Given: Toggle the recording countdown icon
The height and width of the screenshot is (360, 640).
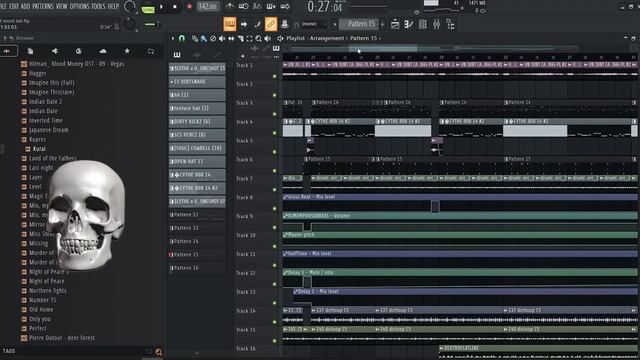Looking at the screenshot, I should (257, 6).
